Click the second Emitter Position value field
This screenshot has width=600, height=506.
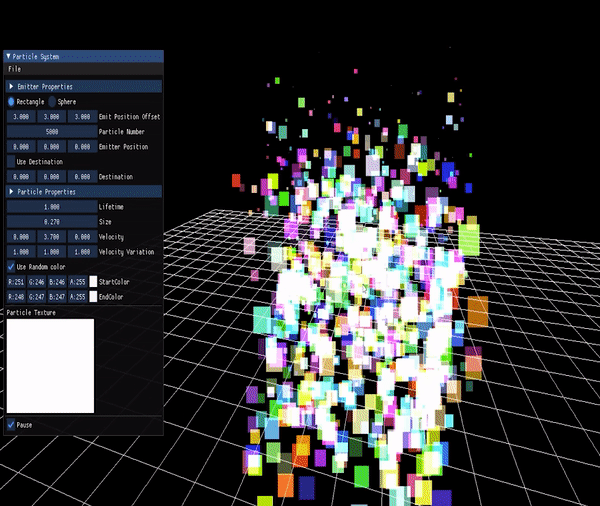[51, 147]
